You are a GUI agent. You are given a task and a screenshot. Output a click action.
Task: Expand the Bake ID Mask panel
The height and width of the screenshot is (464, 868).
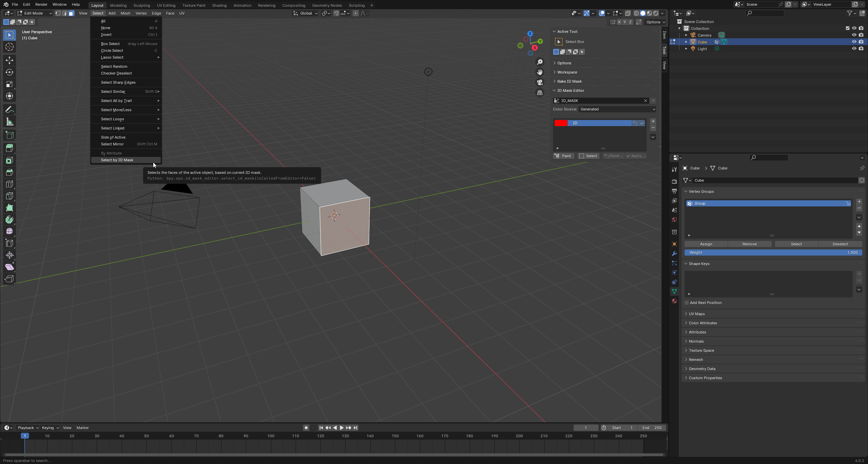(569, 81)
